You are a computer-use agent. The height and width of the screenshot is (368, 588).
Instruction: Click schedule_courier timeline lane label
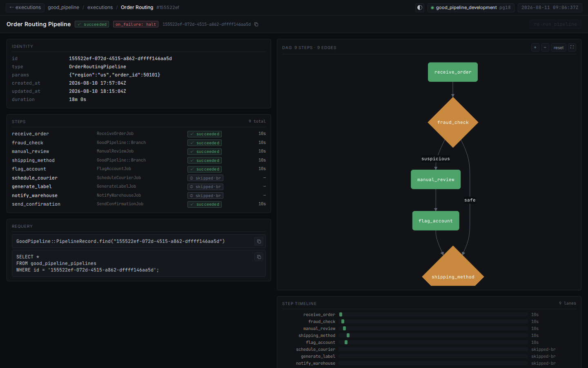[316, 350]
